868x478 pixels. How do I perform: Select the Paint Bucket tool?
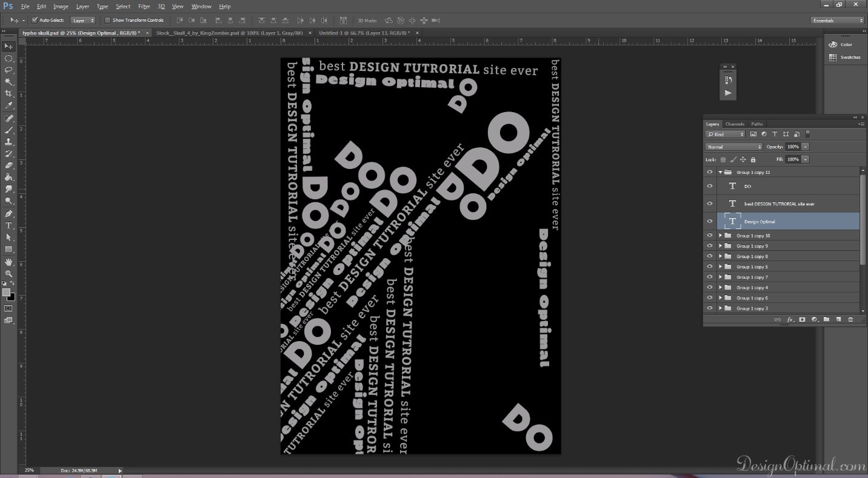[8, 178]
